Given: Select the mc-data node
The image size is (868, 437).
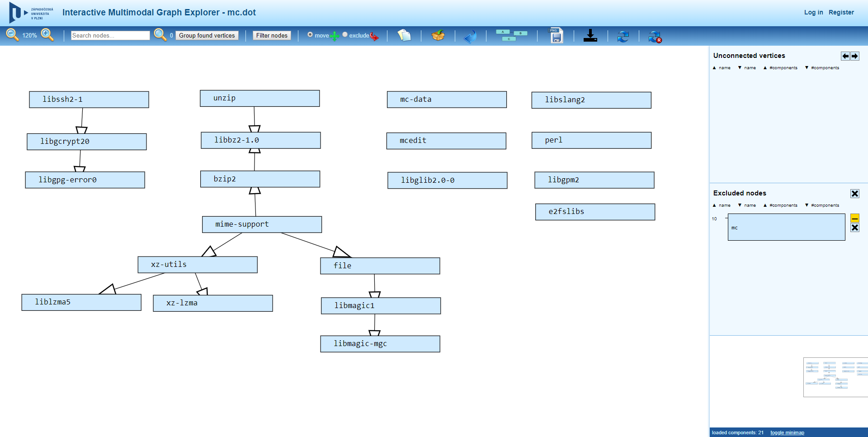Looking at the screenshot, I should pyautogui.click(x=447, y=100).
